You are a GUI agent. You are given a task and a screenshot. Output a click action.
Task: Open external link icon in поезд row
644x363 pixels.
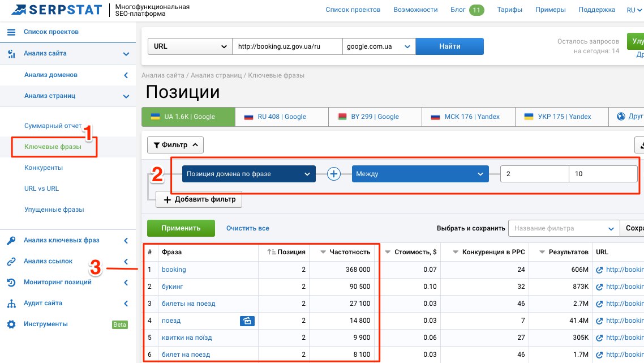click(599, 321)
